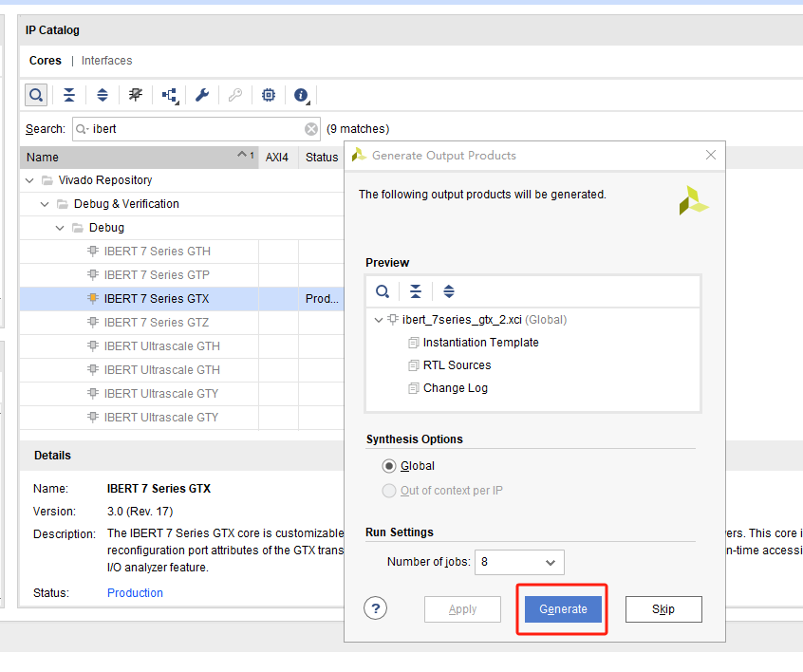Collapse the ibert_7series_gtx_2.xci preview node

tap(379, 320)
